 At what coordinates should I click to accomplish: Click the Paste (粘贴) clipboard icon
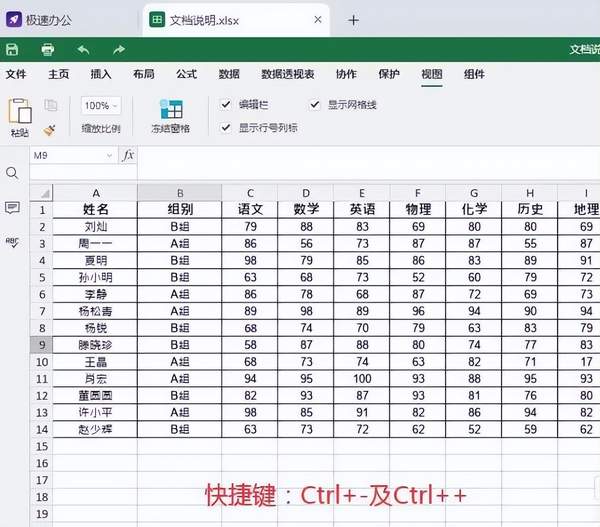[x=20, y=111]
